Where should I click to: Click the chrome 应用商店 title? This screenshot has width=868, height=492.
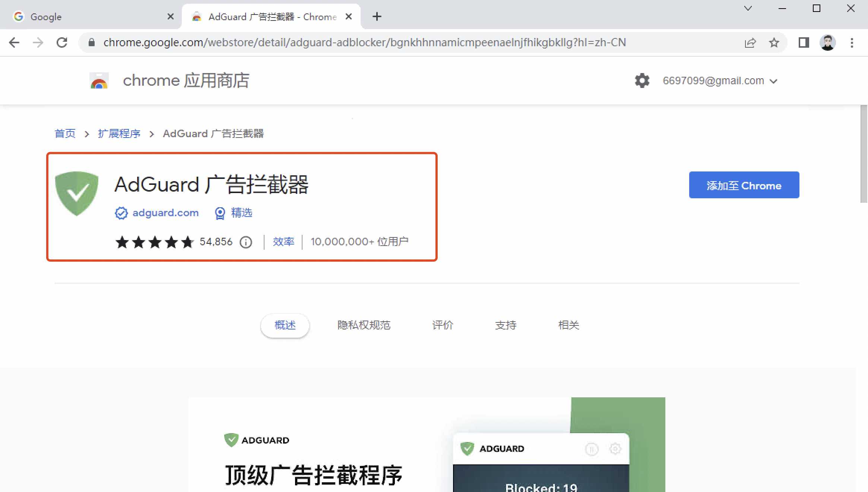click(186, 81)
